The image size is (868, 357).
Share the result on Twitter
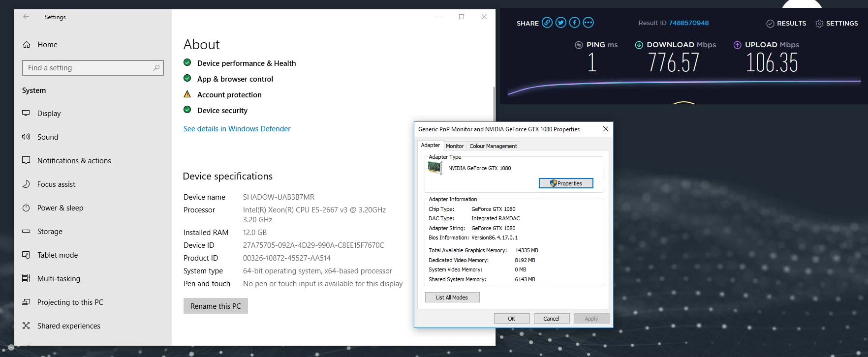(561, 23)
